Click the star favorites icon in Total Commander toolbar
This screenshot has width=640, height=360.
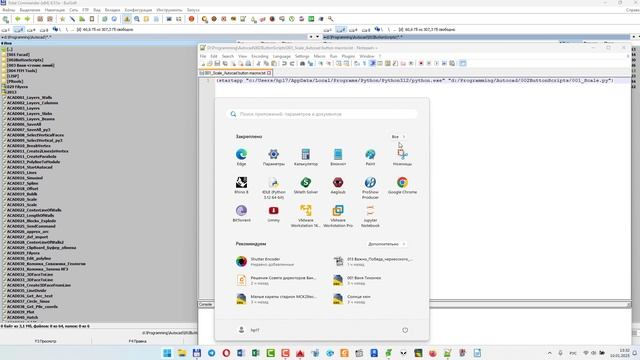click(62, 19)
